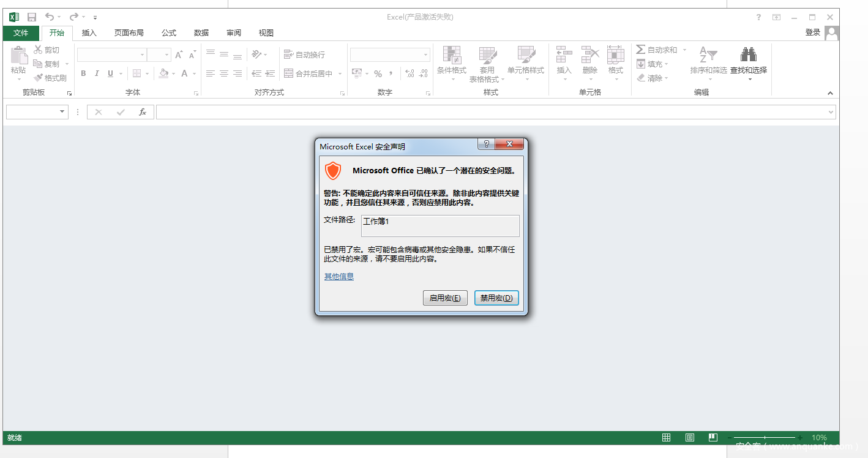This screenshot has height=458, width=868.
Task: Toggle Underline formatting in ribbon
Action: 110,73
